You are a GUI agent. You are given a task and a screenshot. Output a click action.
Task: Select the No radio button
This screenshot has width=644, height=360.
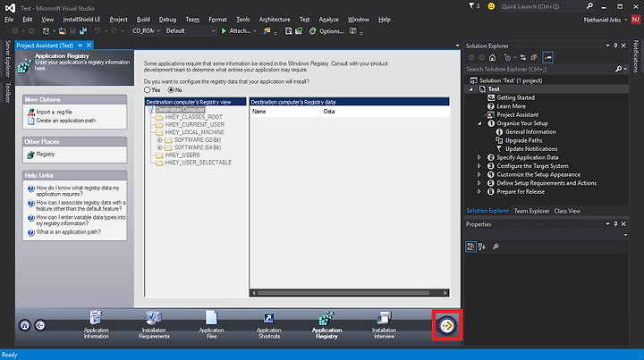pos(171,90)
